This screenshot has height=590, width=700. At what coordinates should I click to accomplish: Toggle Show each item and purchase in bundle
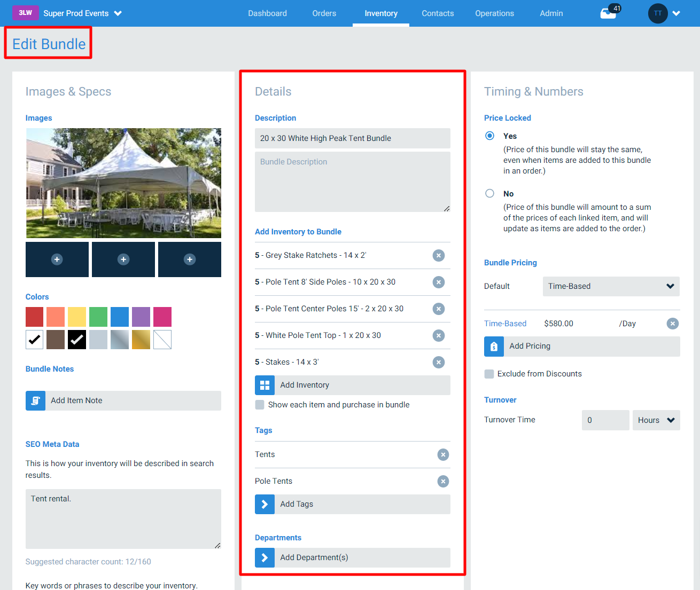pyautogui.click(x=260, y=405)
